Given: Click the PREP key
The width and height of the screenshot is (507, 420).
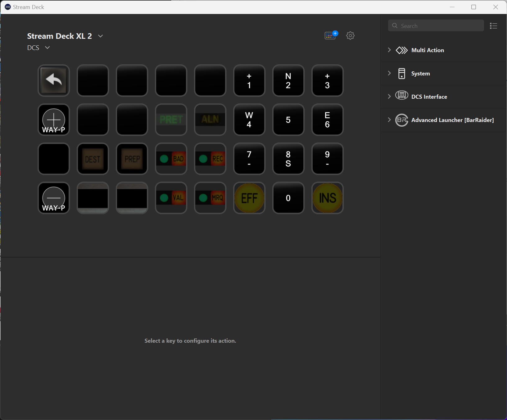Looking at the screenshot, I should click(132, 159).
